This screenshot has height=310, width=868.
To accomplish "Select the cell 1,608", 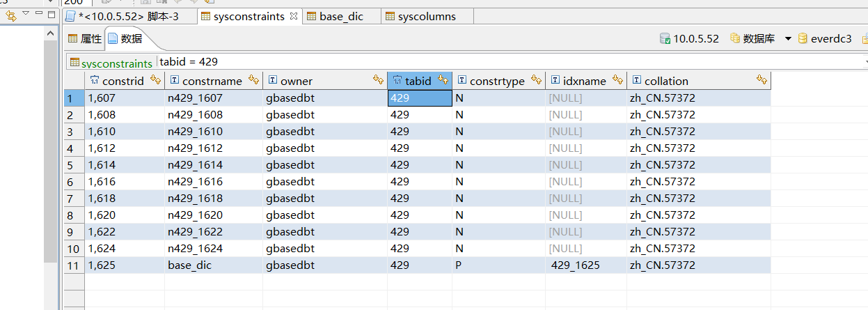I will click(x=125, y=115).
